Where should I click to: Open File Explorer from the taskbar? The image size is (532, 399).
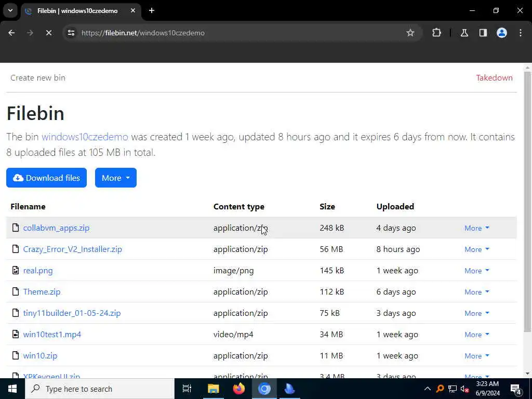(x=214, y=389)
